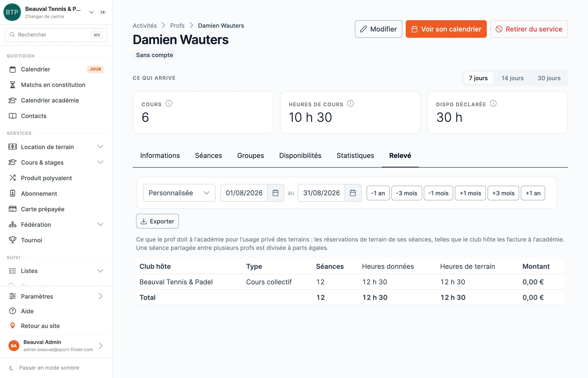Click Retirer du service button
Screen dimensions: 588x378
pos(529,29)
